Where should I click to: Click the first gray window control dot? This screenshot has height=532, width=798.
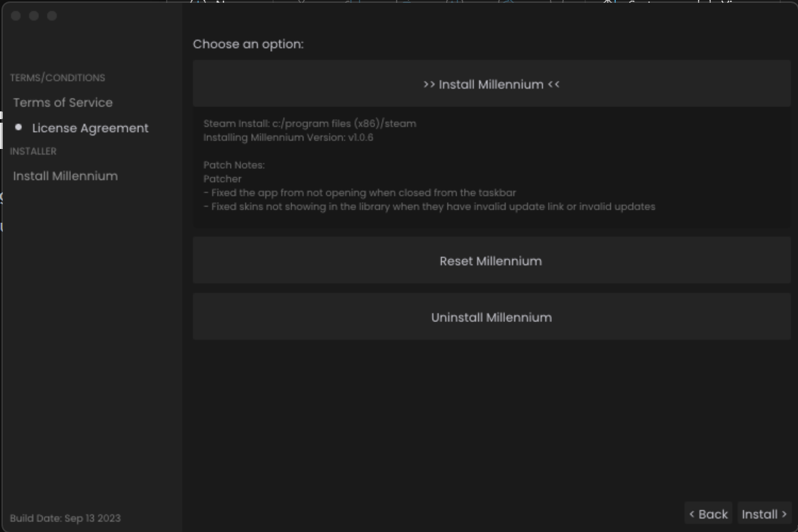click(16, 16)
